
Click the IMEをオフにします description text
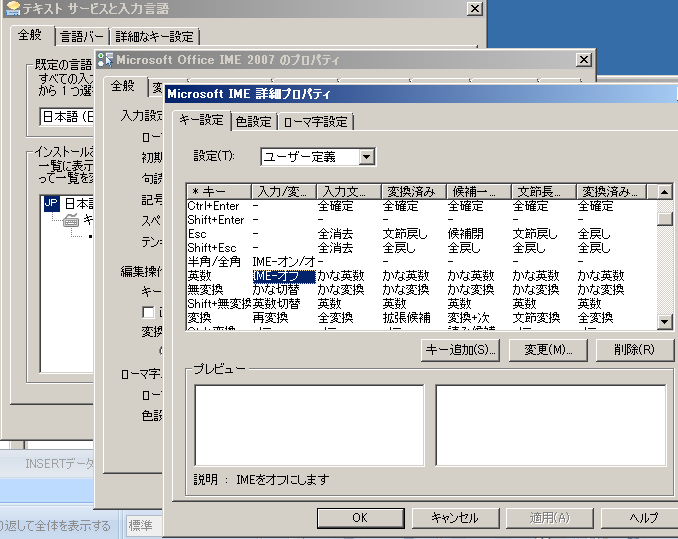[282, 480]
